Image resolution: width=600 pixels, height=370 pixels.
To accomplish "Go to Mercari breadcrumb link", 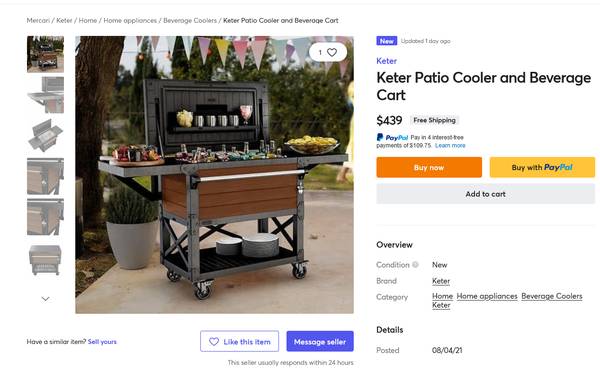I will (x=38, y=20).
